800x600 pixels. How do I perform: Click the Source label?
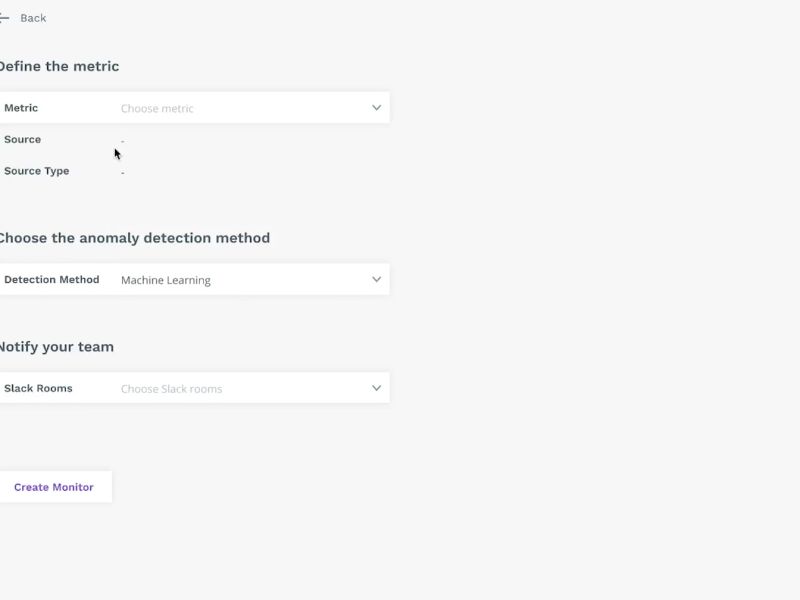[x=22, y=139]
